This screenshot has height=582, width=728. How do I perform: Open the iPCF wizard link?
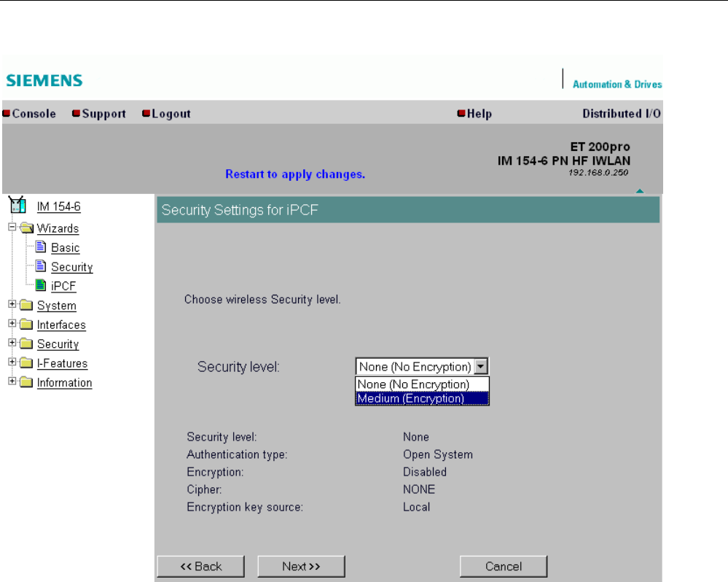(x=63, y=286)
